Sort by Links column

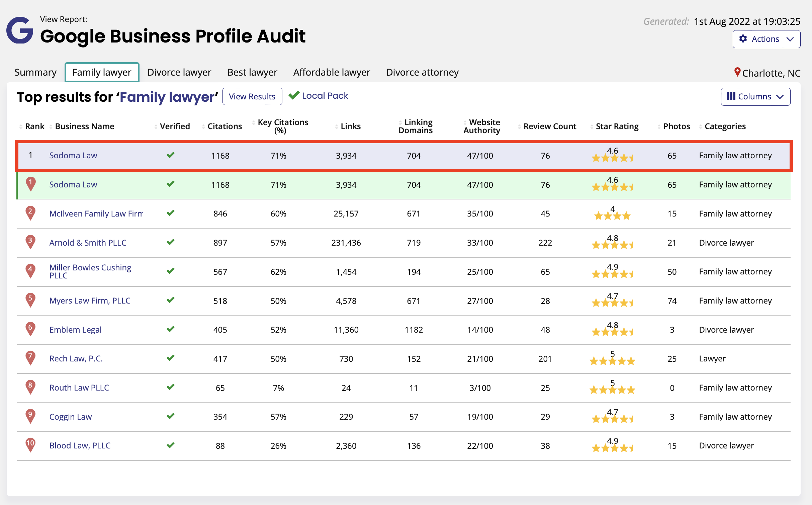click(x=348, y=127)
